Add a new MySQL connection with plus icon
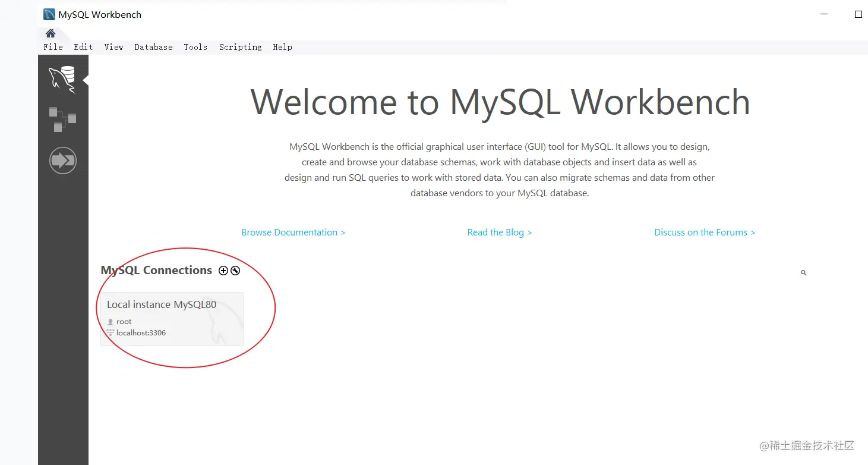868x465 pixels. coord(223,271)
